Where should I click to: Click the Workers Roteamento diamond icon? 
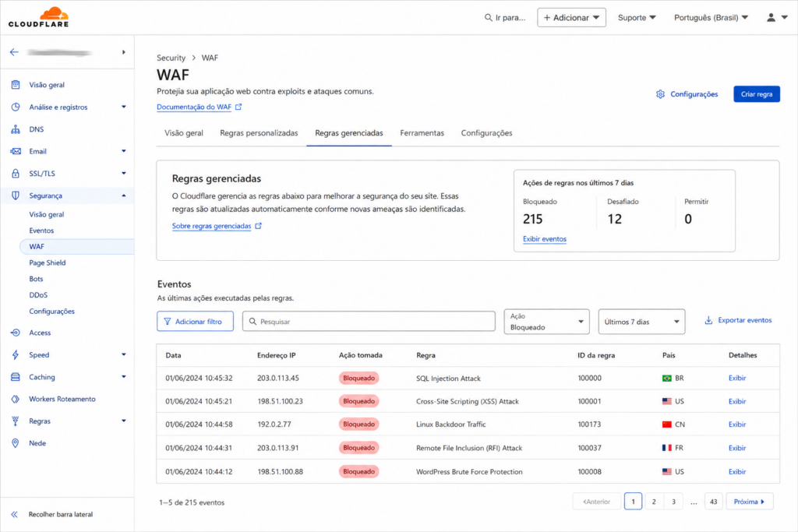pos(16,400)
